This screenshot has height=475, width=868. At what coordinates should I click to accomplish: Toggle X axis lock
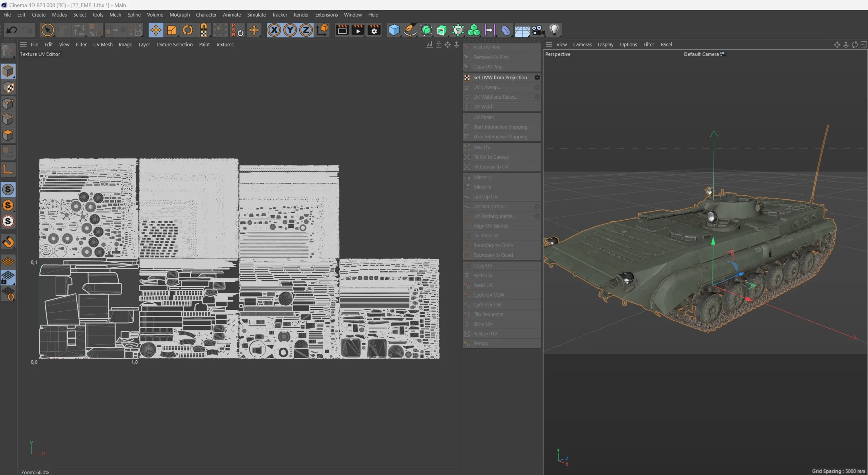(x=274, y=30)
